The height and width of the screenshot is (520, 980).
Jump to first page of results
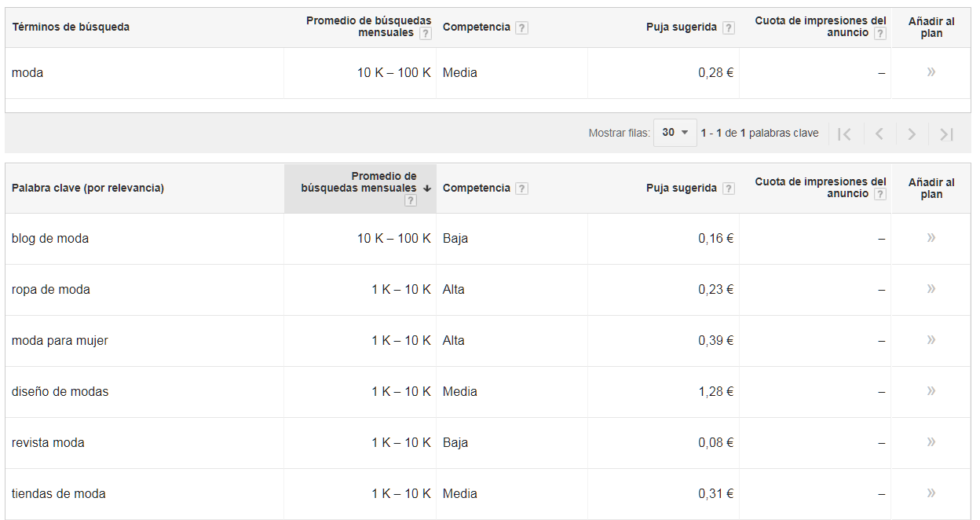844,134
